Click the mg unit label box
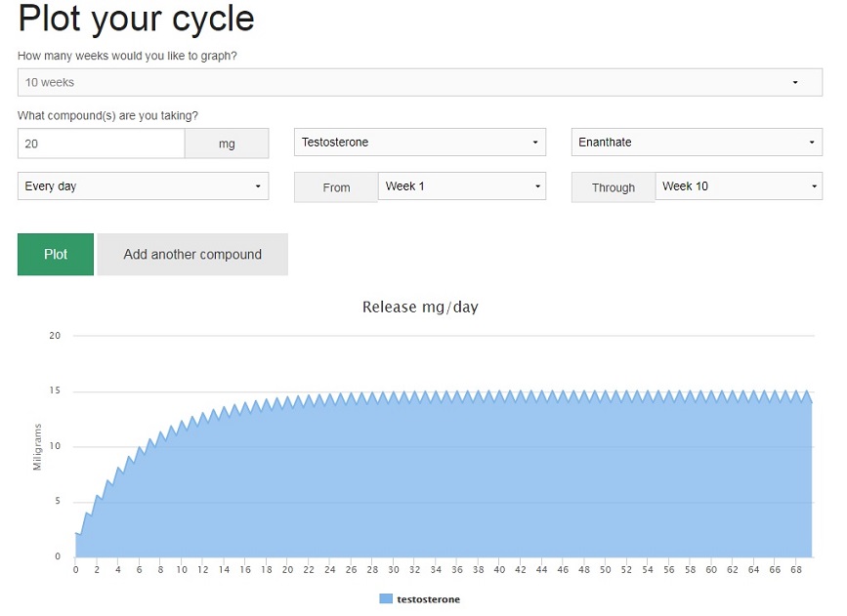847x616 pixels. (x=227, y=144)
